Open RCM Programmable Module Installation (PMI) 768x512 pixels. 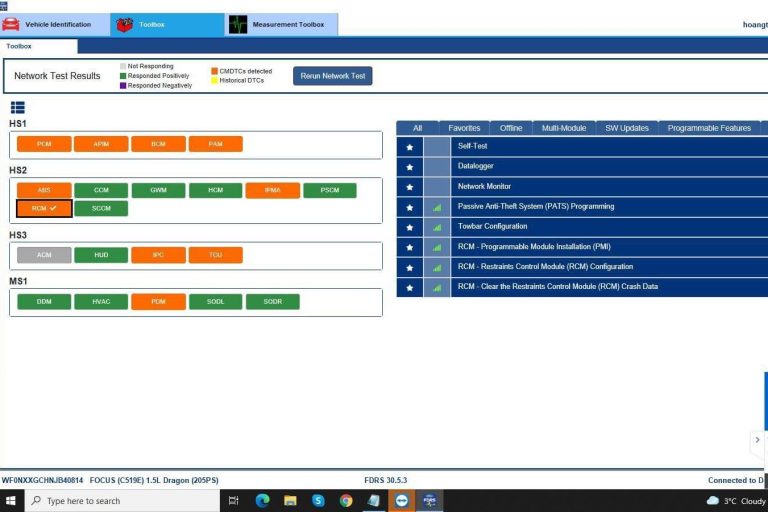coord(609,247)
